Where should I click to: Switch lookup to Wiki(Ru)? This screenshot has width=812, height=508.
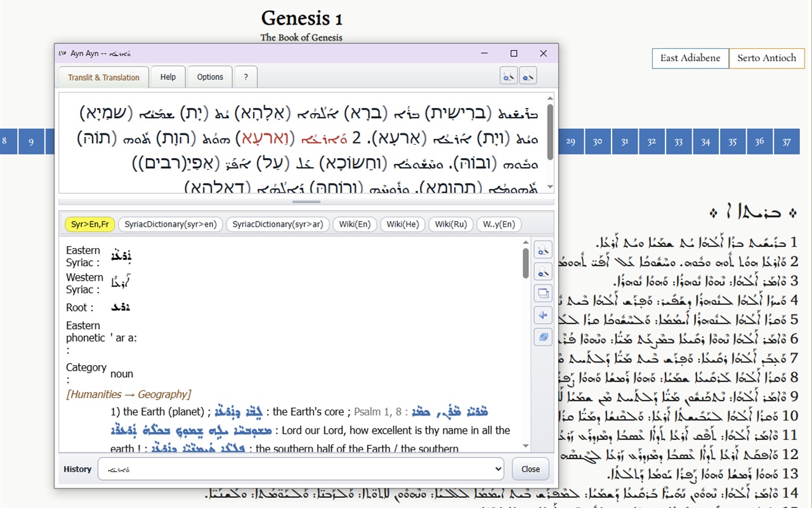(451, 224)
